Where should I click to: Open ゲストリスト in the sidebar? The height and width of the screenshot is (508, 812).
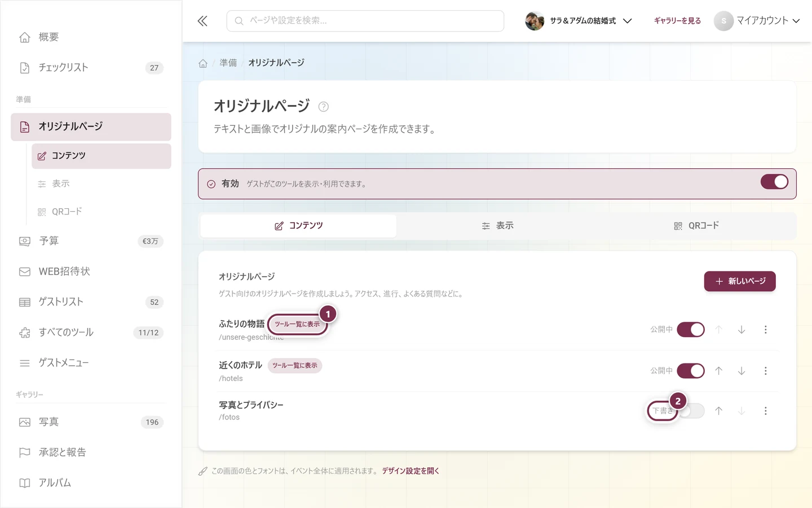91,302
